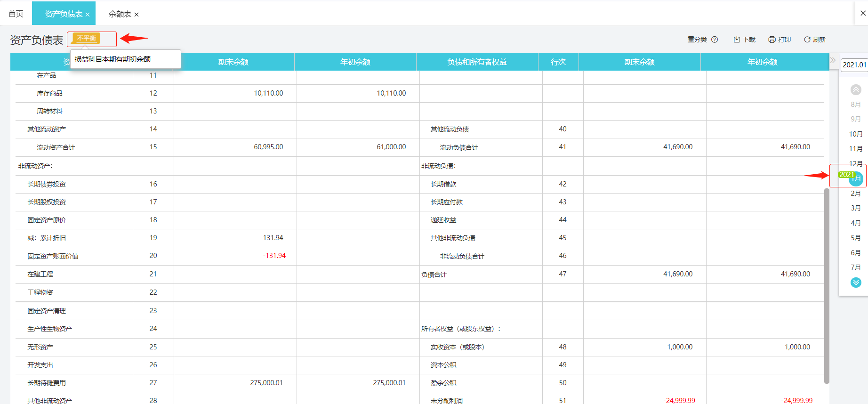
Task: Switch to the 余额表 tab
Action: (120, 14)
